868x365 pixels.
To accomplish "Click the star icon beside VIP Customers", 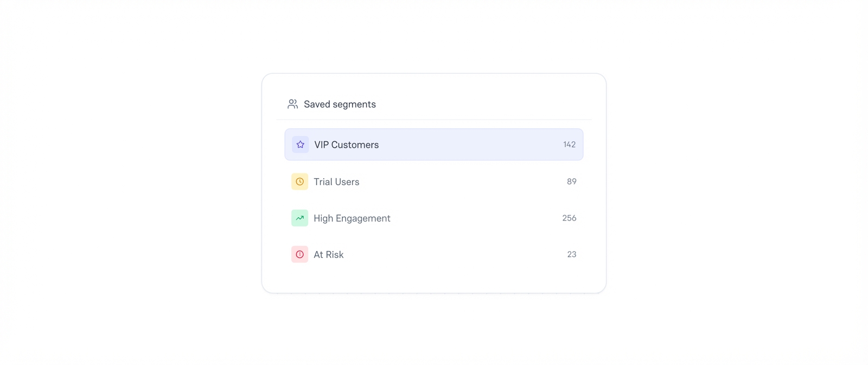I will click(x=300, y=144).
